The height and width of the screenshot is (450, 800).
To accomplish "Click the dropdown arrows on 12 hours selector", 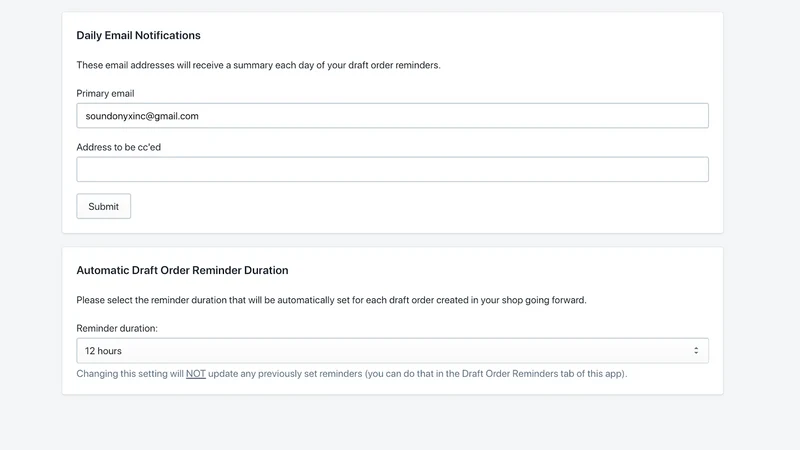I will pyautogui.click(x=696, y=351).
